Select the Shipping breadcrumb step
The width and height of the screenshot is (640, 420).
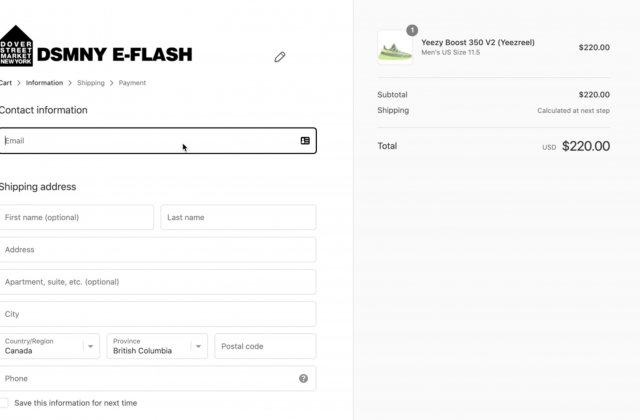91,83
